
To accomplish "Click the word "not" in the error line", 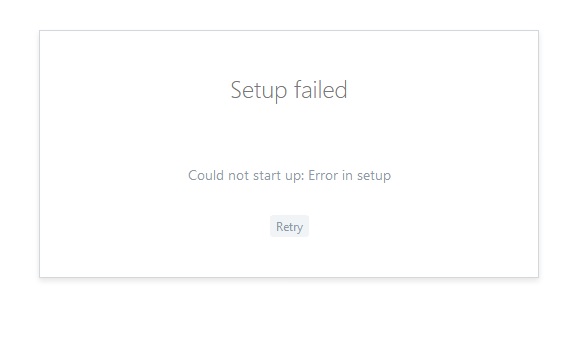I will 238,176.
